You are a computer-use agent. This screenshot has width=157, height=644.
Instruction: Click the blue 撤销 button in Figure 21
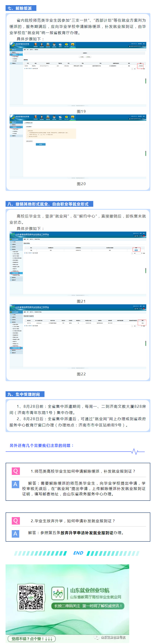click(x=136, y=250)
